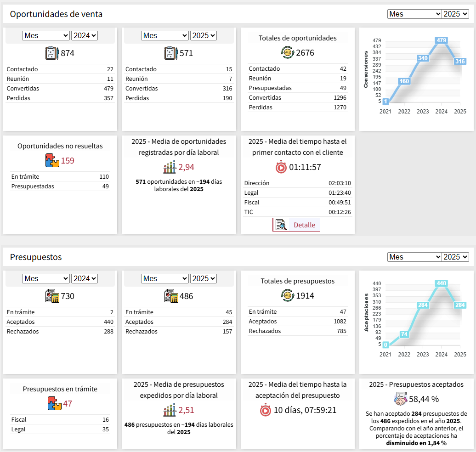Click the 479 data point on Conversiones chart
Image resolution: width=476 pixels, height=452 pixels.
pyautogui.click(x=441, y=40)
